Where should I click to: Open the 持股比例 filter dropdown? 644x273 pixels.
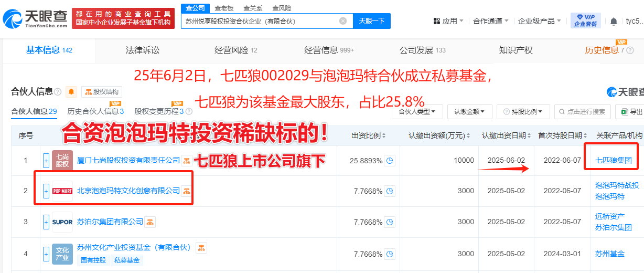(x=523, y=112)
